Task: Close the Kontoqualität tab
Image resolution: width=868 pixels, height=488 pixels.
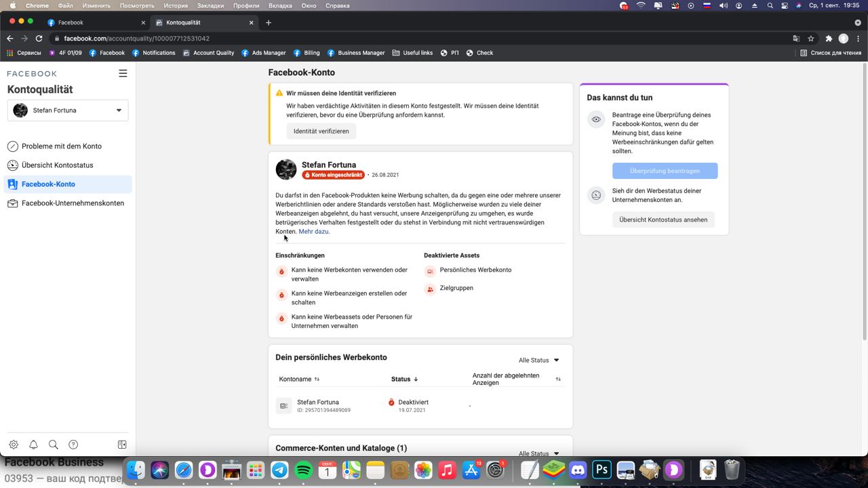Action: [x=251, y=22]
